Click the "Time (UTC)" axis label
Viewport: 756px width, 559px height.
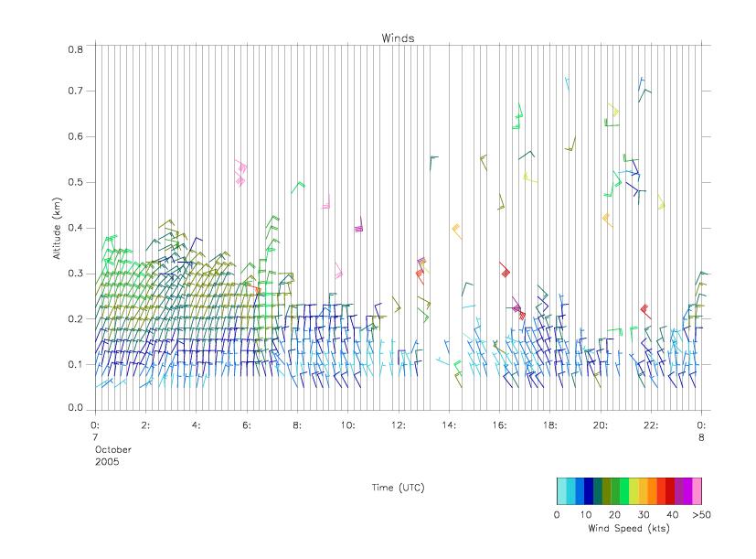[x=398, y=488]
